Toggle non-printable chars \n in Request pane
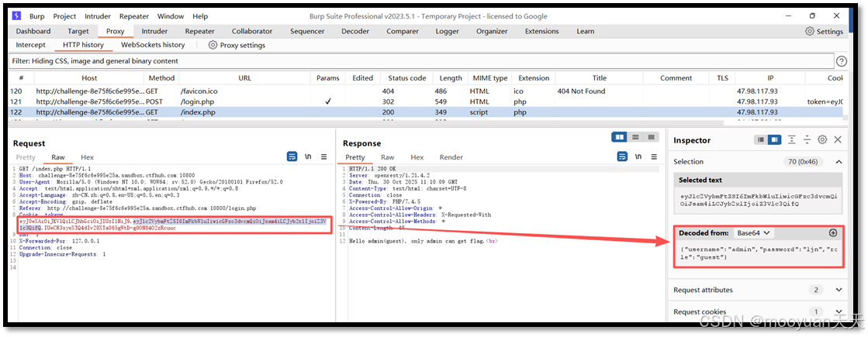The height and width of the screenshot is (337, 868). [309, 157]
